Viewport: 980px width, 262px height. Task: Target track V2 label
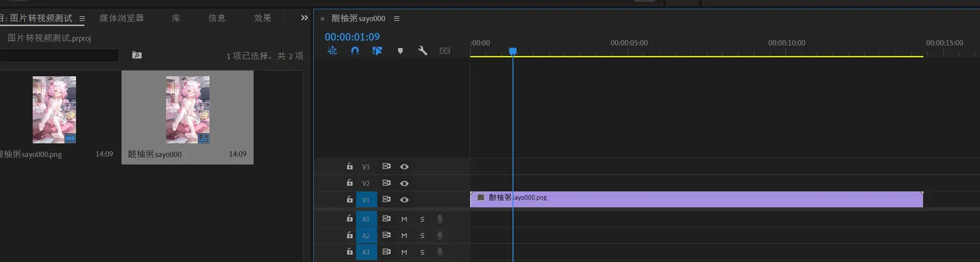[366, 183]
